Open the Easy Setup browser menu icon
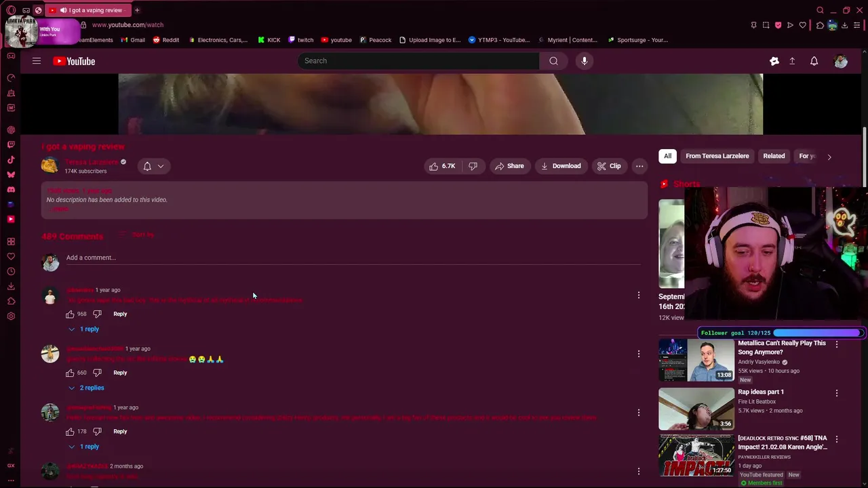868x488 pixels. [x=858, y=25]
